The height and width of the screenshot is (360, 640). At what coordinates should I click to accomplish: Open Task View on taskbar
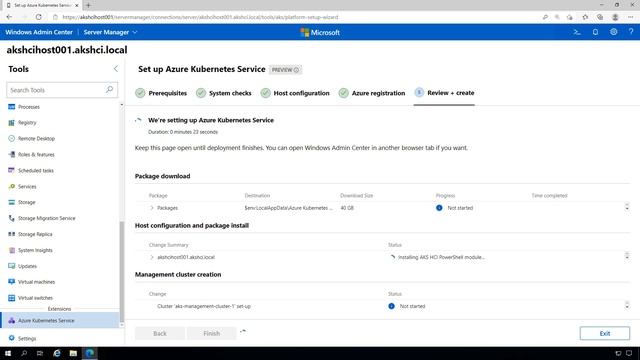pos(40,353)
